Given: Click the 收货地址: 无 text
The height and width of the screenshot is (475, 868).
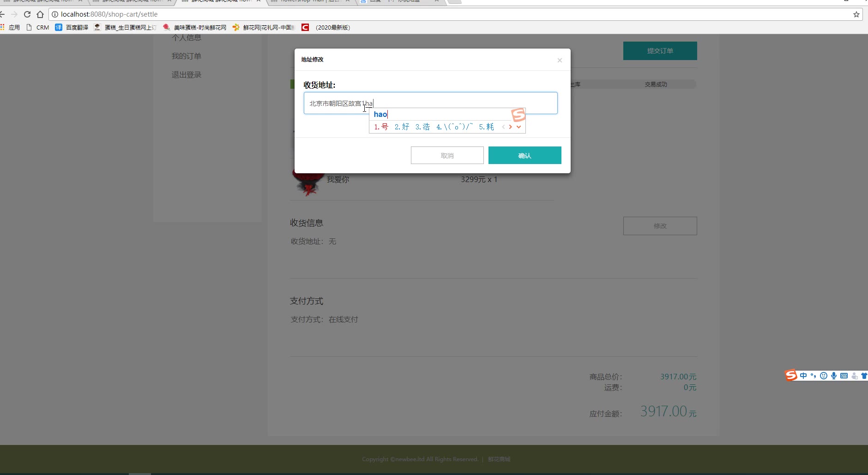Looking at the screenshot, I should coord(313,241).
